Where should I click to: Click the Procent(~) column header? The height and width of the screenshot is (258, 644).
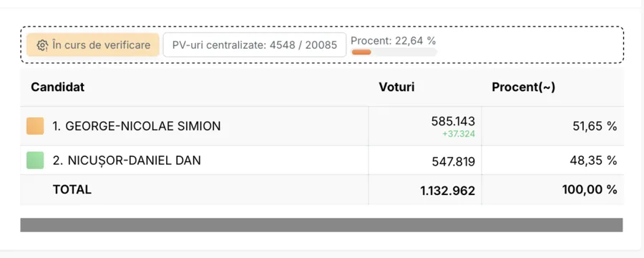(524, 87)
